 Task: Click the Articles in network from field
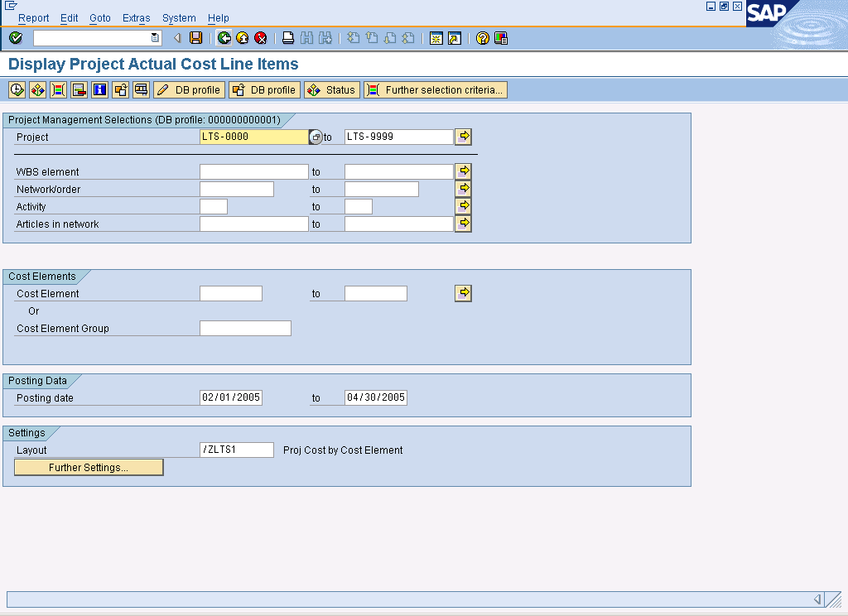point(254,224)
